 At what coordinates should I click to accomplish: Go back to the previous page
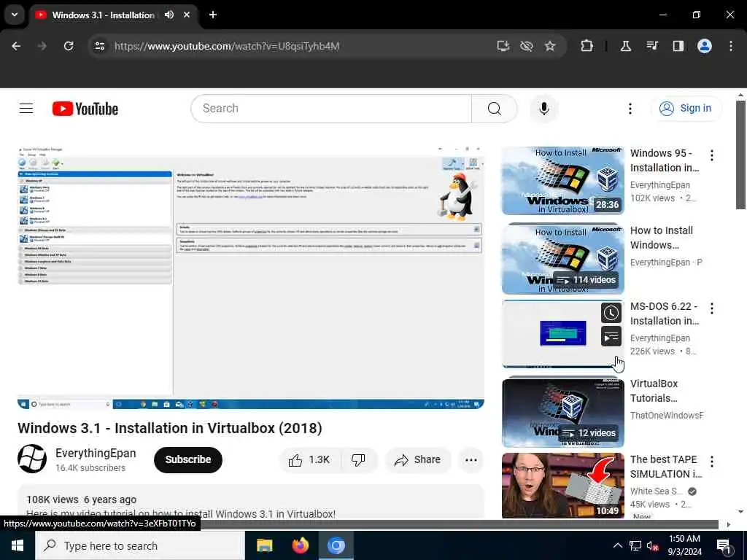coord(16,46)
